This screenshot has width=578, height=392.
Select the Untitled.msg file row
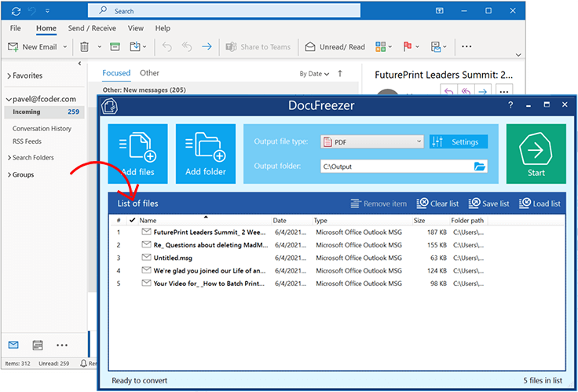337,258
